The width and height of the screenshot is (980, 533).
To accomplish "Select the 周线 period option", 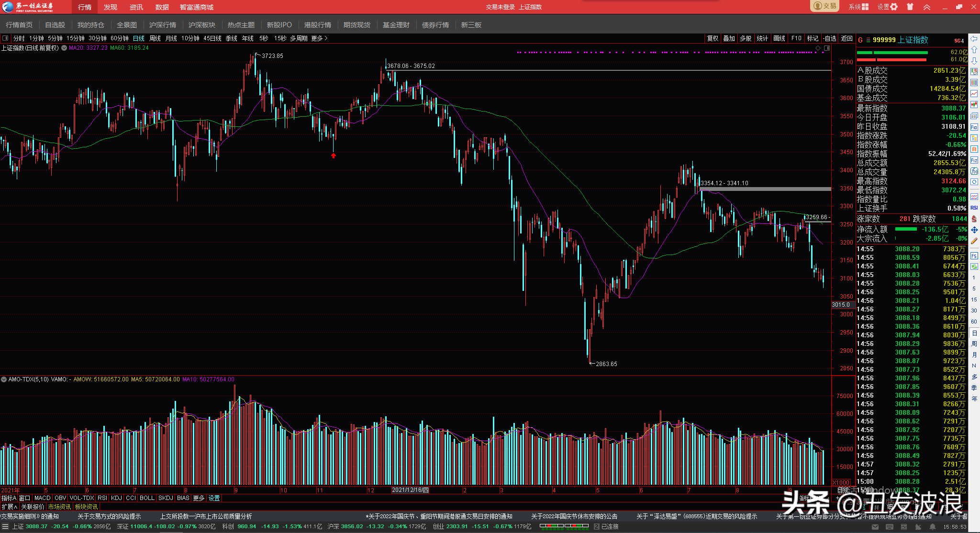I will (155, 38).
